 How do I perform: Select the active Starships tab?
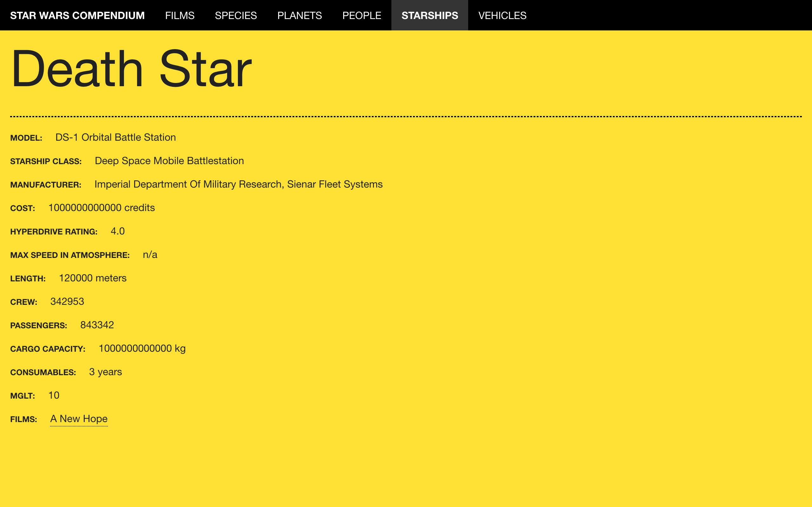pos(429,16)
